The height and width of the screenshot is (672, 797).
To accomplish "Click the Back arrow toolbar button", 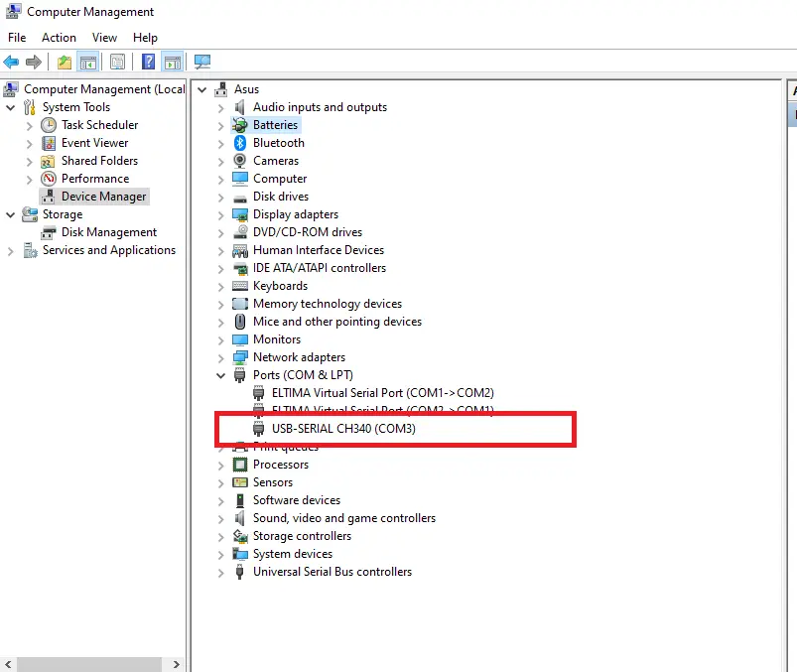I will coord(11,62).
